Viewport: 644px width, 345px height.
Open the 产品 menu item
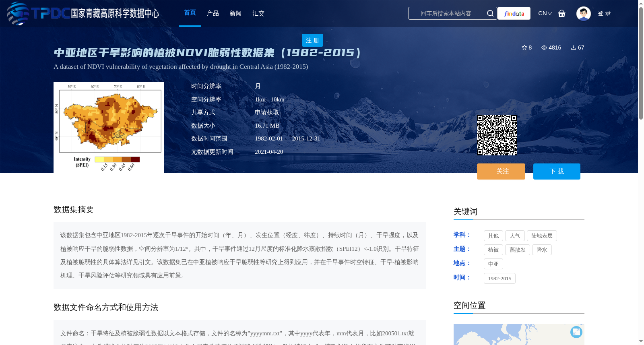coord(213,13)
